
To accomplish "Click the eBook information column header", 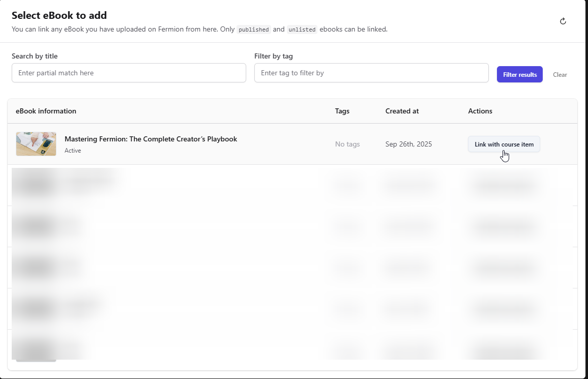I will click(x=46, y=111).
